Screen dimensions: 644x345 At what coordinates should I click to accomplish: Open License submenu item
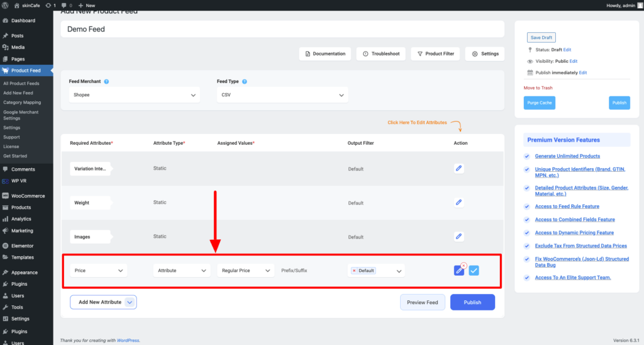(x=11, y=147)
